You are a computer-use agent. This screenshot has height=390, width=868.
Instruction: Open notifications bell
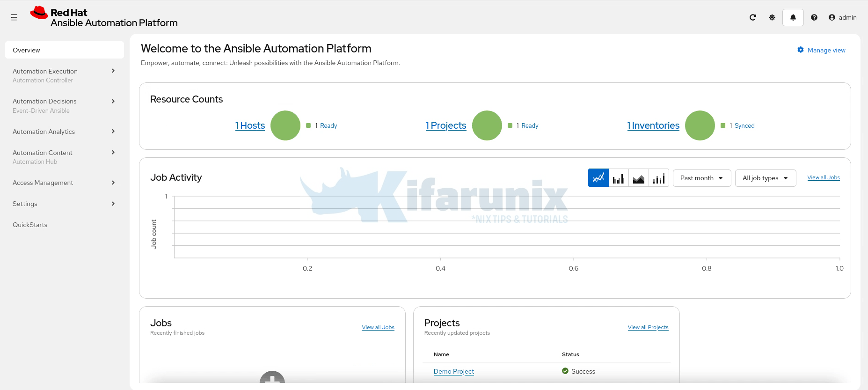tap(793, 17)
